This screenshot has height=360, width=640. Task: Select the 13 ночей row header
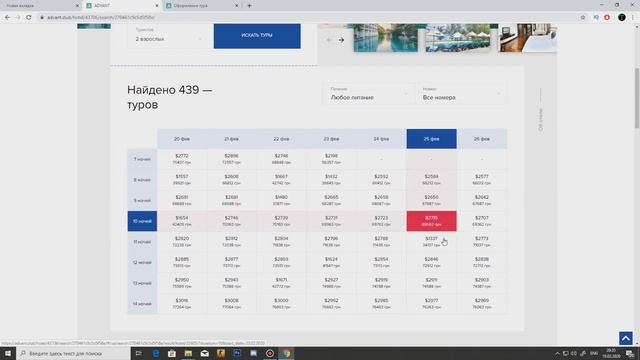pos(142,283)
